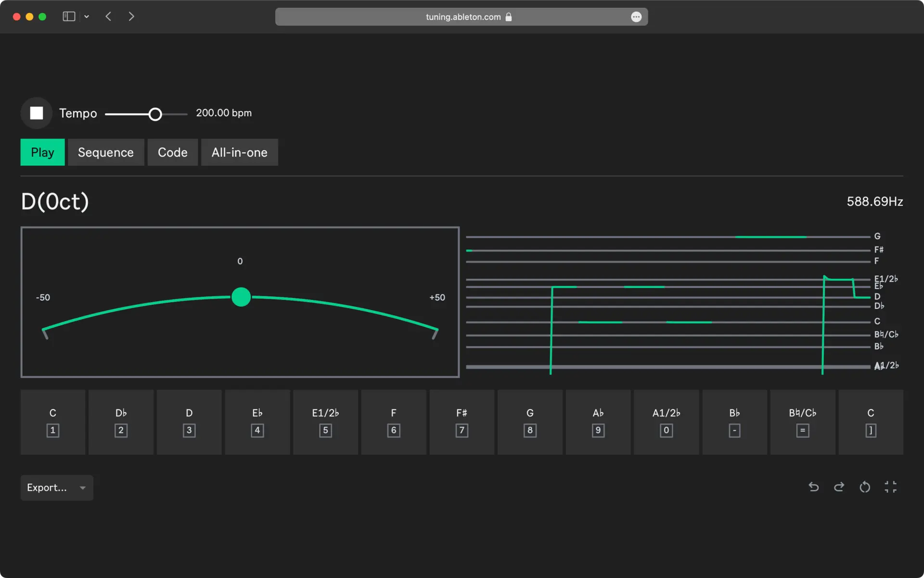This screenshot has width=924, height=578.
Task: Open the Export dropdown
Action: tap(57, 487)
